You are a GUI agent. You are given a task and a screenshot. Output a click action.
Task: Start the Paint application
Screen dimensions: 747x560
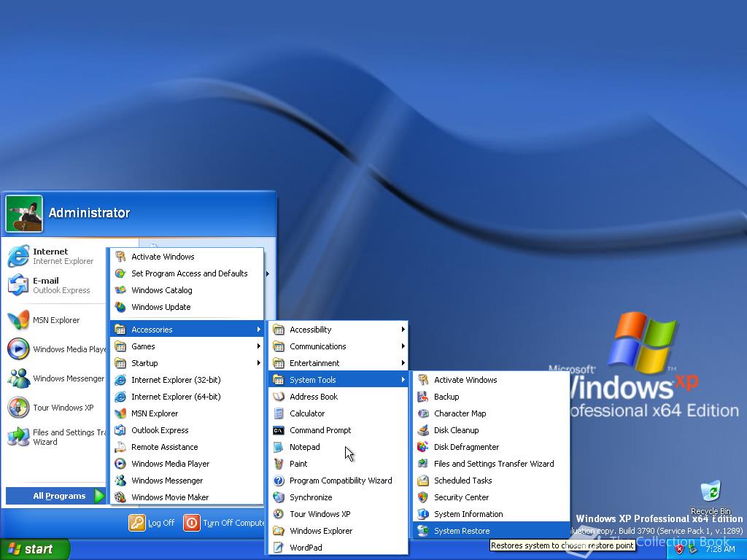pos(299,464)
